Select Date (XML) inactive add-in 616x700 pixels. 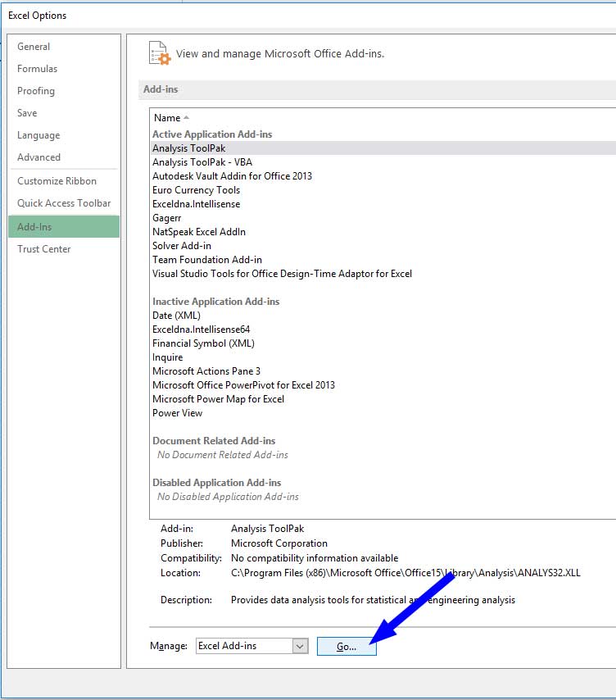pyautogui.click(x=383, y=316)
